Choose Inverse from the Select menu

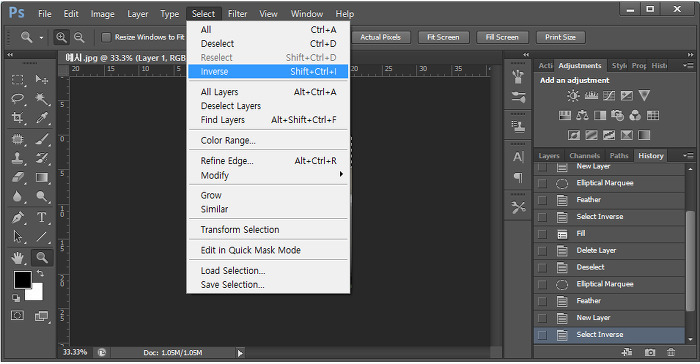tap(268, 71)
